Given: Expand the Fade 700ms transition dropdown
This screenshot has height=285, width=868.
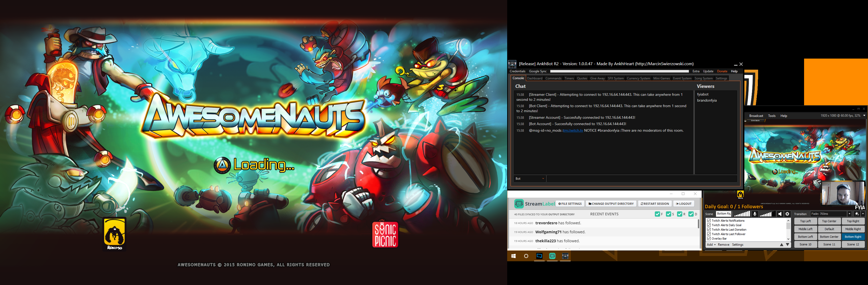Looking at the screenshot, I should (x=849, y=214).
